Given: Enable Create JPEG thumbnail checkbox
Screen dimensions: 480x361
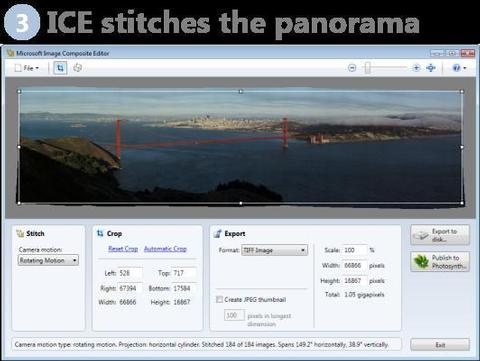Looking at the screenshot, I should point(219,299).
